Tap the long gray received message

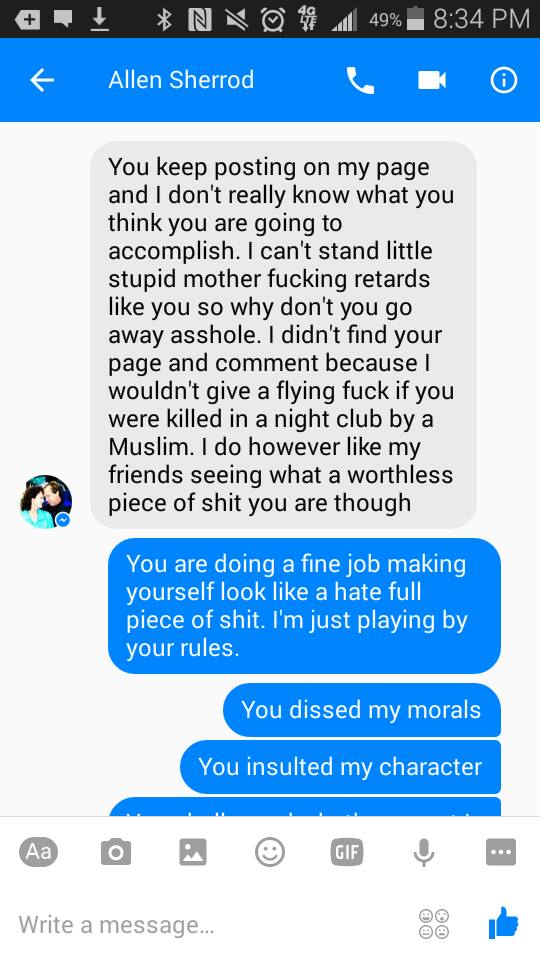[283, 335]
